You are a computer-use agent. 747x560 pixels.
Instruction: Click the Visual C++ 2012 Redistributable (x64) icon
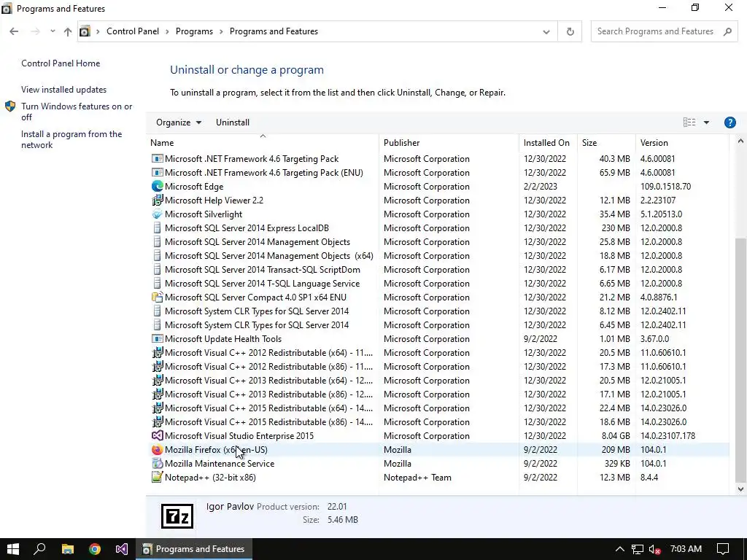click(x=157, y=352)
